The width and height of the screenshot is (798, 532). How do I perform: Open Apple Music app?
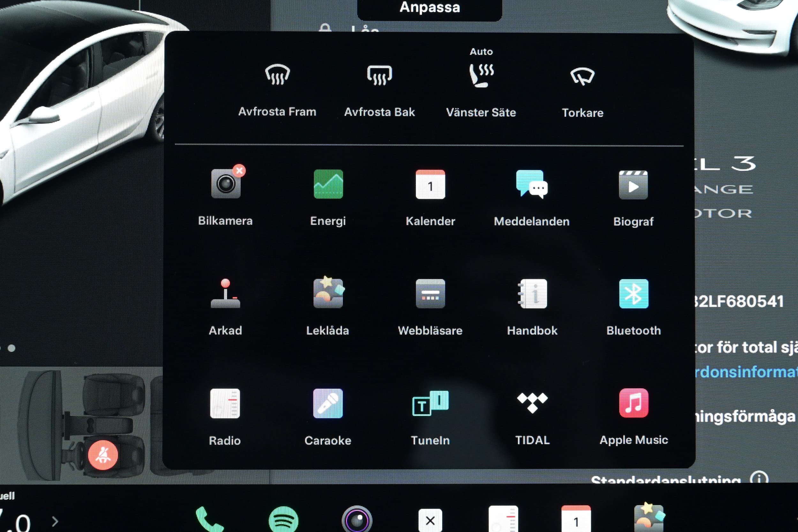click(633, 403)
